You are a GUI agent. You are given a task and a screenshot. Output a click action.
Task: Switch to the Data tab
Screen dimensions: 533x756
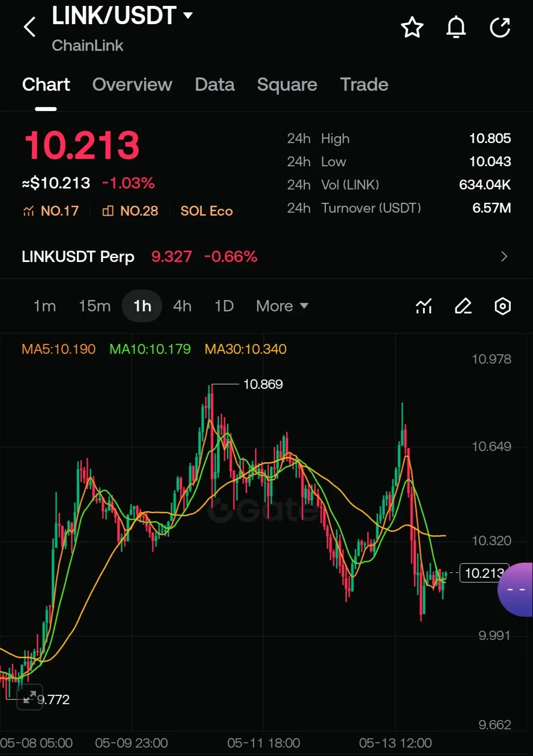[x=215, y=84]
